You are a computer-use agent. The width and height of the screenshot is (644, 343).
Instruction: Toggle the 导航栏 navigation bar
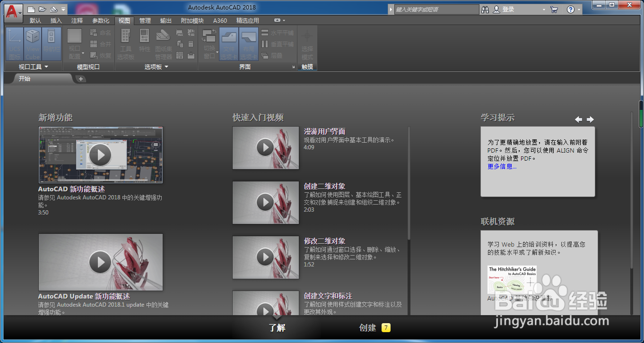(52, 44)
